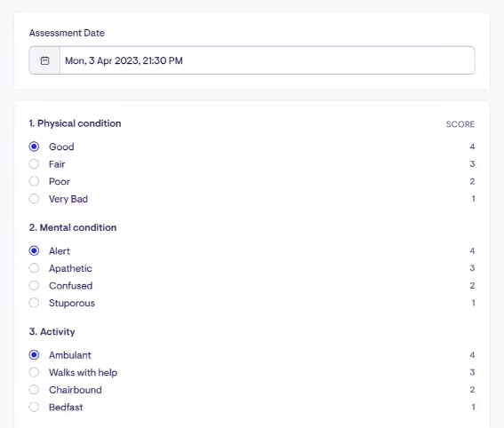The height and width of the screenshot is (428, 504).
Task: Select Good for Physical condition
Action: [x=34, y=147]
